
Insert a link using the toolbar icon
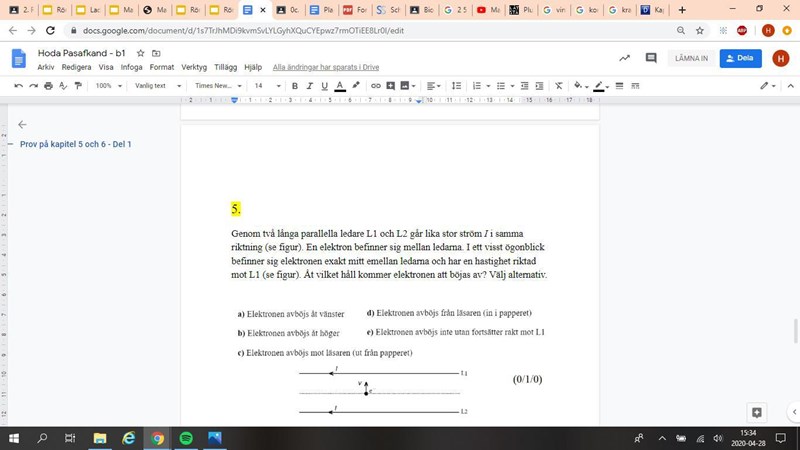pyautogui.click(x=376, y=86)
